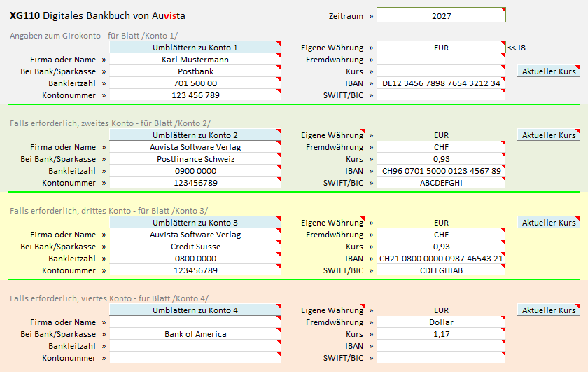Fetch 'Aktueller Kurs' for the second account
The width and height of the screenshot is (588, 372).
(x=549, y=135)
